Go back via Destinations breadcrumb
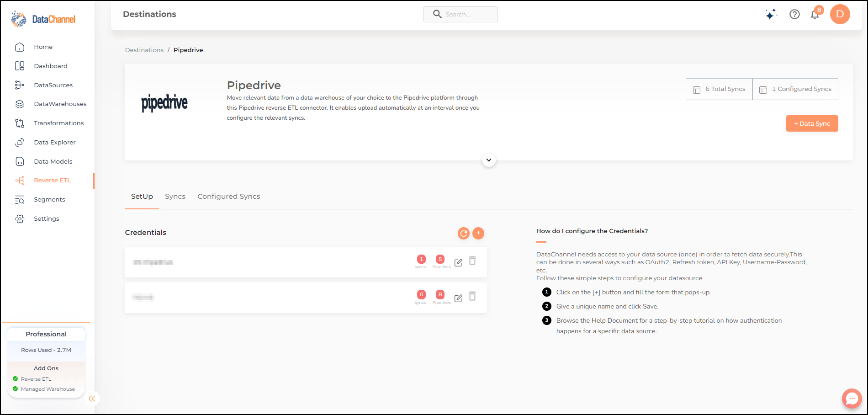Image resolution: width=868 pixels, height=415 pixels. pos(144,50)
